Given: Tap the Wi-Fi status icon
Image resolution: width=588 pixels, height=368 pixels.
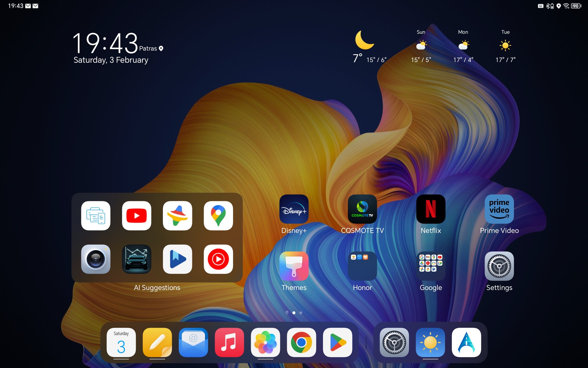Looking at the screenshot, I should coord(566,6).
